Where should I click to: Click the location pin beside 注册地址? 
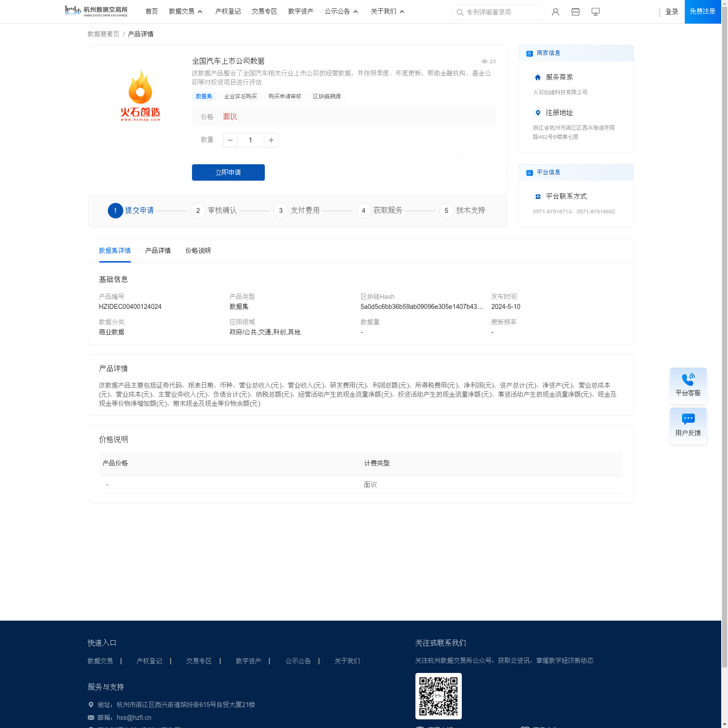538,113
